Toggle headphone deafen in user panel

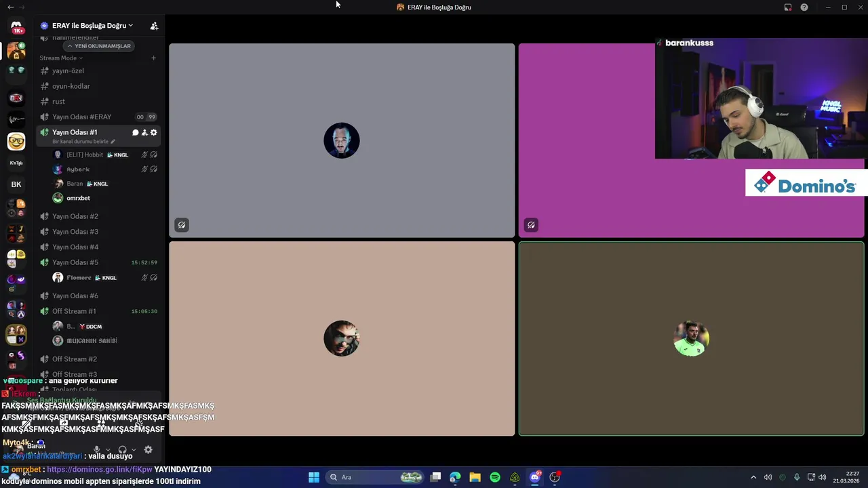(x=123, y=449)
